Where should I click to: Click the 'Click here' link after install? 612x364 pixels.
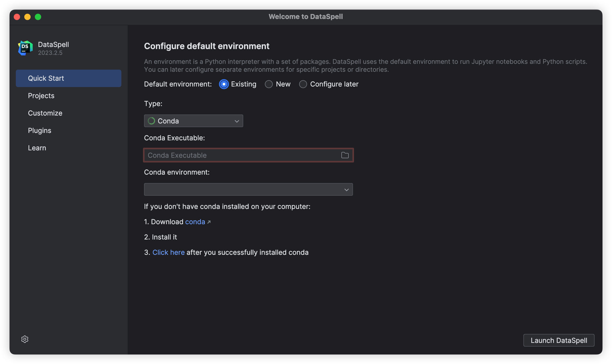point(169,252)
